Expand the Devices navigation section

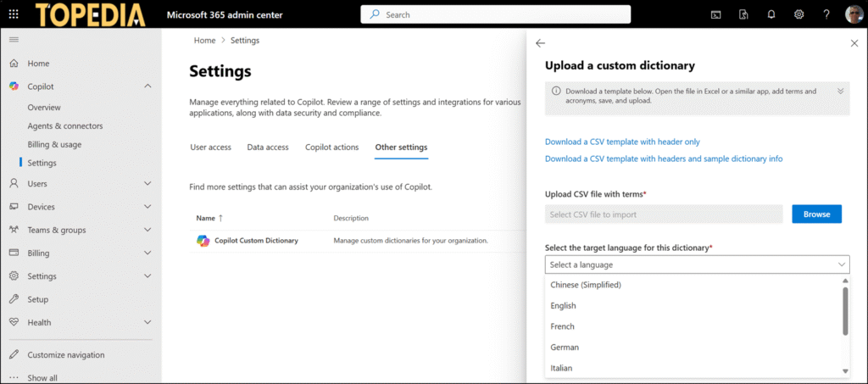[147, 207]
